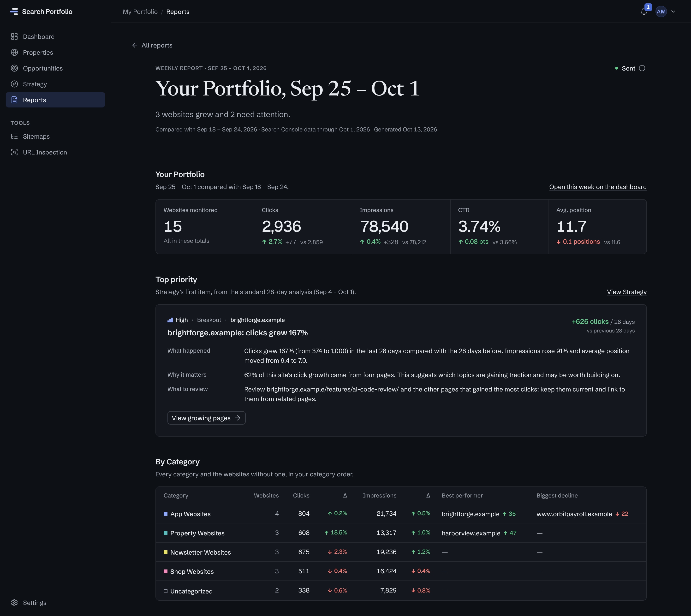691x616 pixels.
Task: Click the Uncategorized empty swatch
Action: (166, 591)
